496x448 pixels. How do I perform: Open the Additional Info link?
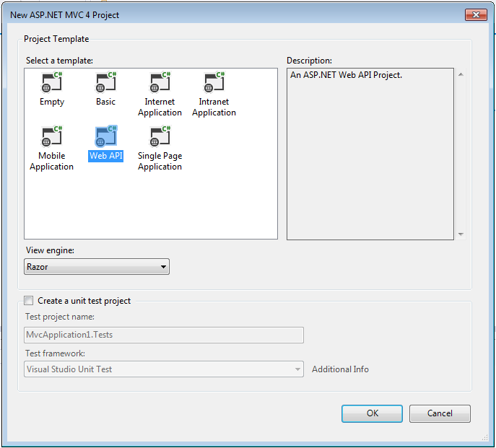340,369
